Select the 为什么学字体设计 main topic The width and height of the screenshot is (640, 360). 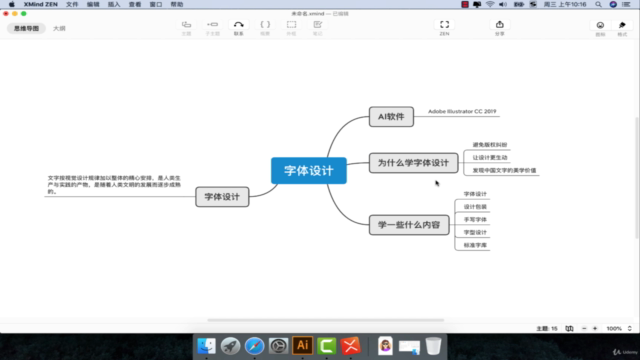point(413,163)
